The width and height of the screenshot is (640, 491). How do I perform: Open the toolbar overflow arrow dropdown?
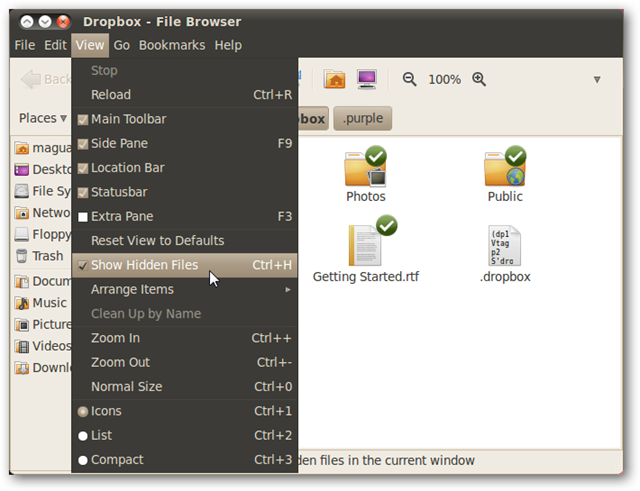click(x=597, y=79)
